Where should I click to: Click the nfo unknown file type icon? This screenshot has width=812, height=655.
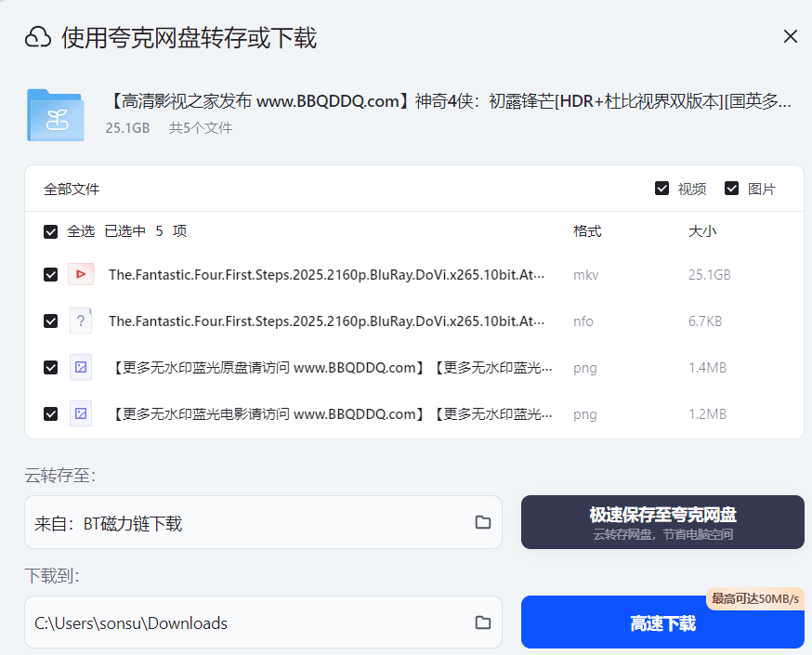click(x=81, y=321)
